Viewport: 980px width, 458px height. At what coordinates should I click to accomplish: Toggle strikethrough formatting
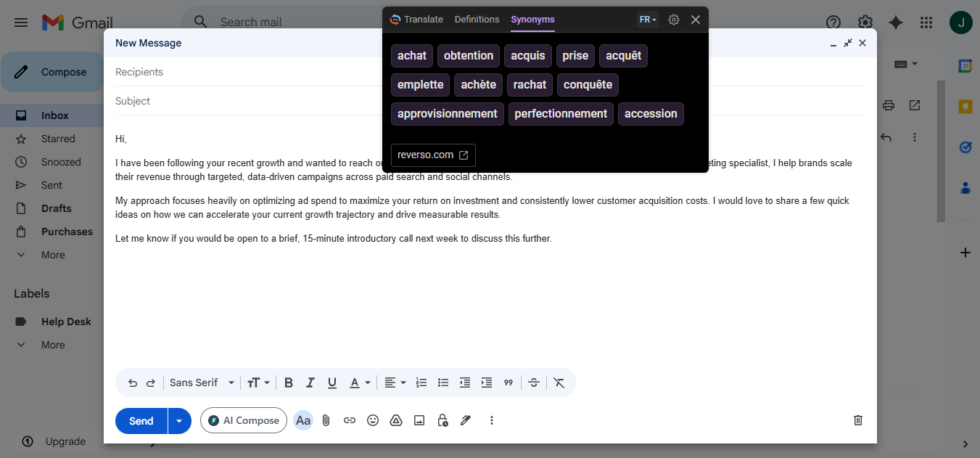[x=534, y=383]
